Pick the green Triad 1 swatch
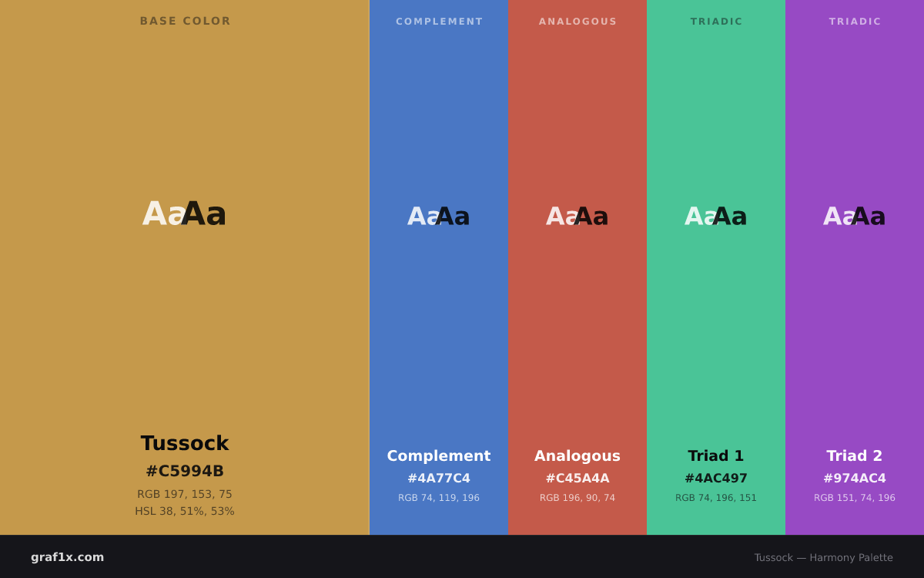The width and height of the screenshot is (924, 578). [x=716, y=267]
